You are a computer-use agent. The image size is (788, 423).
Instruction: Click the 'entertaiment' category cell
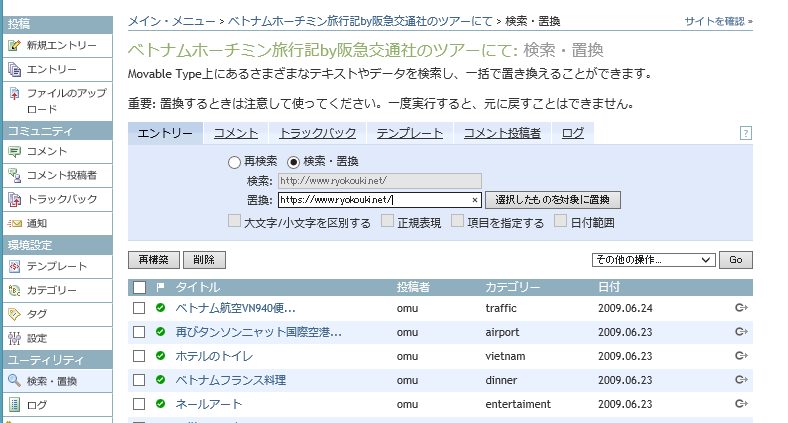tap(518, 404)
